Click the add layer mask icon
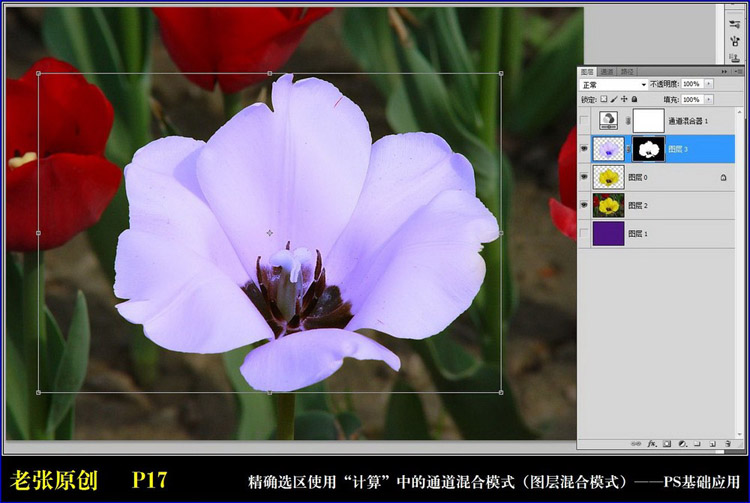Image resolution: width=750 pixels, height=503 pixels. pyautogui.click(x=666, y=442)
